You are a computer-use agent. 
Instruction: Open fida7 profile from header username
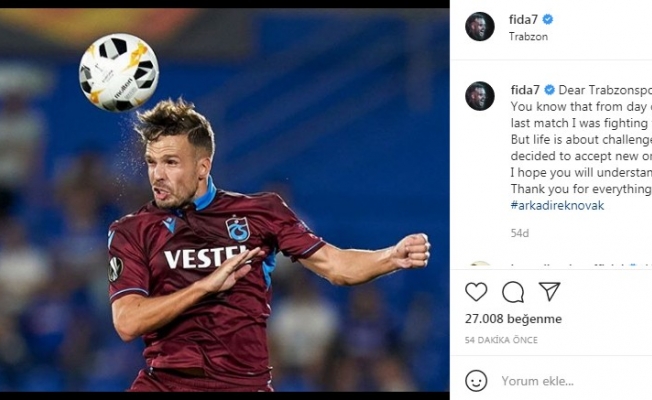[x=524, y=19]
